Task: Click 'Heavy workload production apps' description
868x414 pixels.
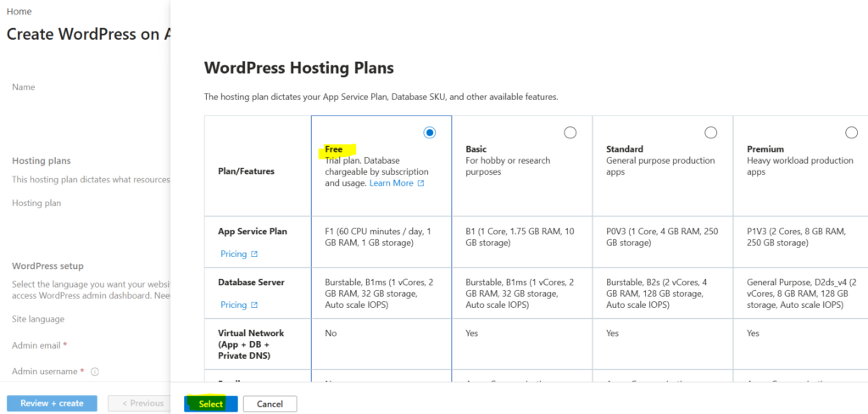Action: 800,166
